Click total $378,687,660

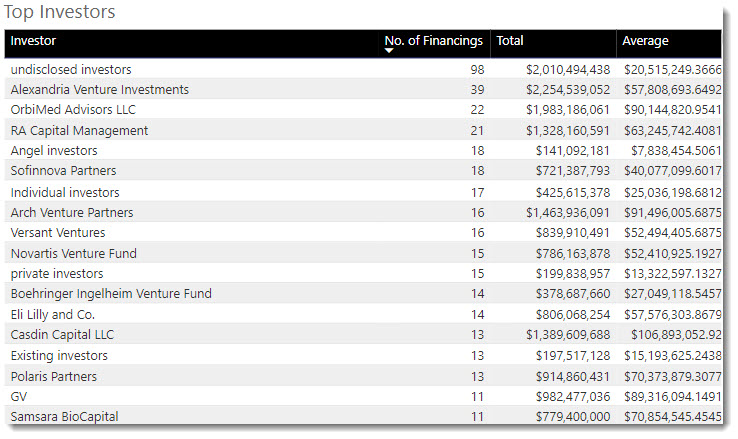click(x=572, y=294)
